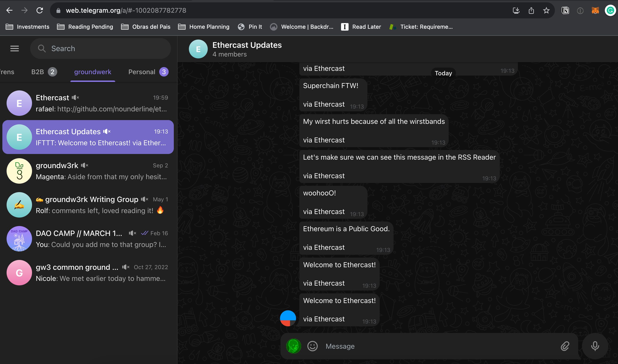
Task: Click the Superchain FTW! message
Action: [x=333, y=95]
